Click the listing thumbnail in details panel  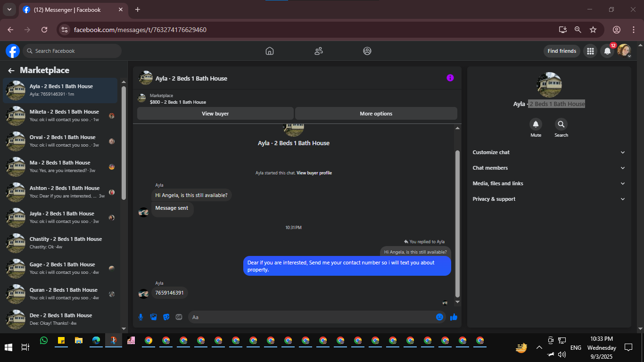(x=549, y=85)
